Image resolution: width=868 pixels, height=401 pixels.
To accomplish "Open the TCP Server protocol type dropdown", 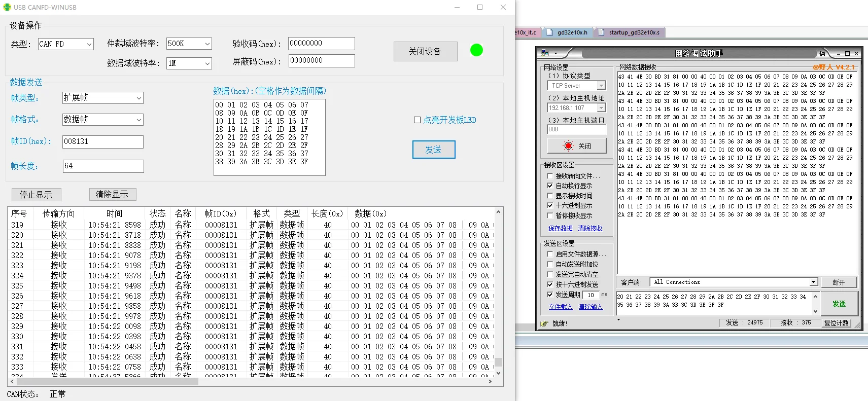I will pyautogui.click(x=577, y=86).
